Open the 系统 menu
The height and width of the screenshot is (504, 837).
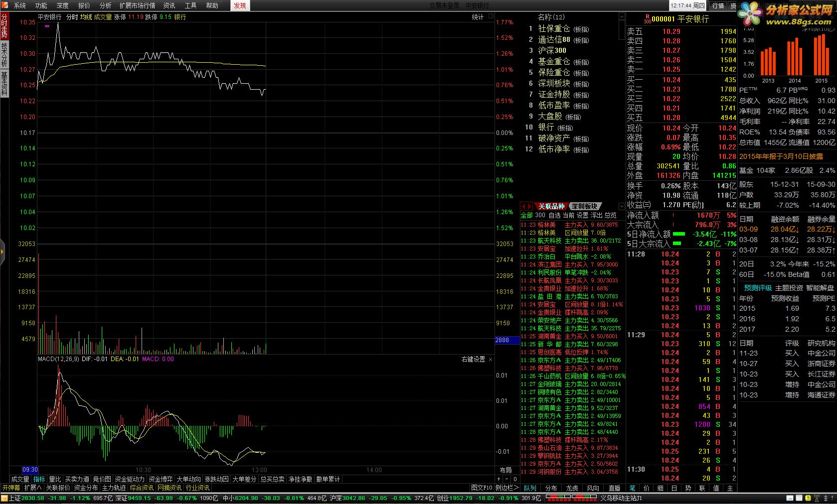20,5
